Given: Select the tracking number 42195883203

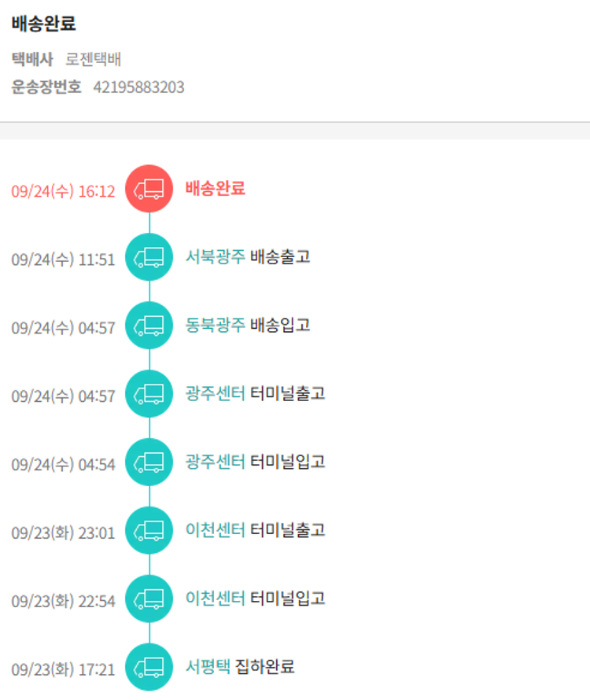Looking at the screenshot, I should [x=138, y=87].
